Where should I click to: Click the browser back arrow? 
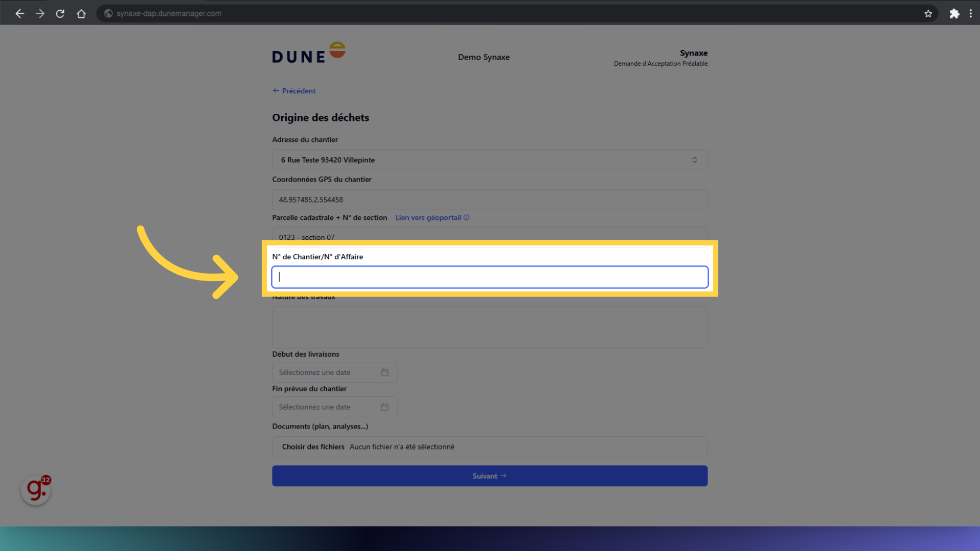(x=19, y=13)
